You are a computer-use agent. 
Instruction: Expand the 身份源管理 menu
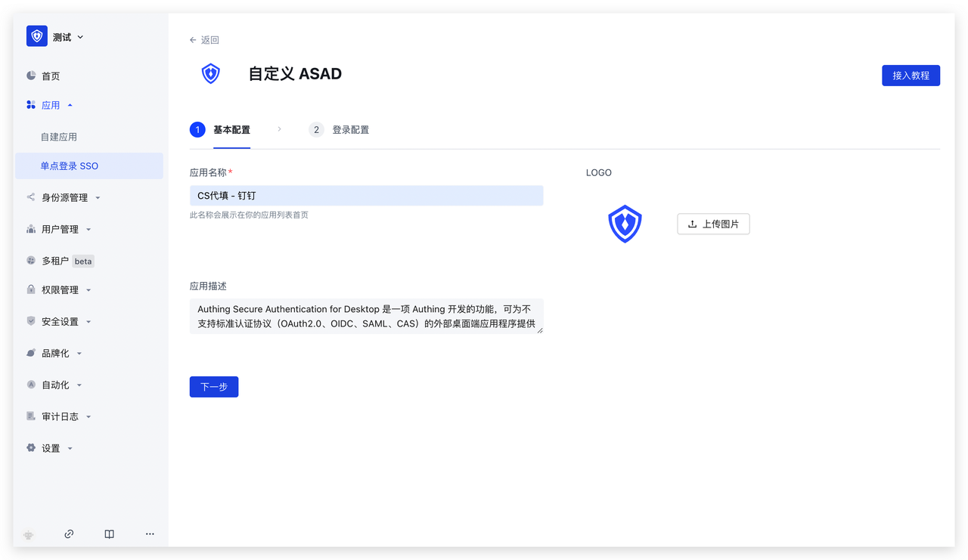pyautogui.click(x=98, y=198)
